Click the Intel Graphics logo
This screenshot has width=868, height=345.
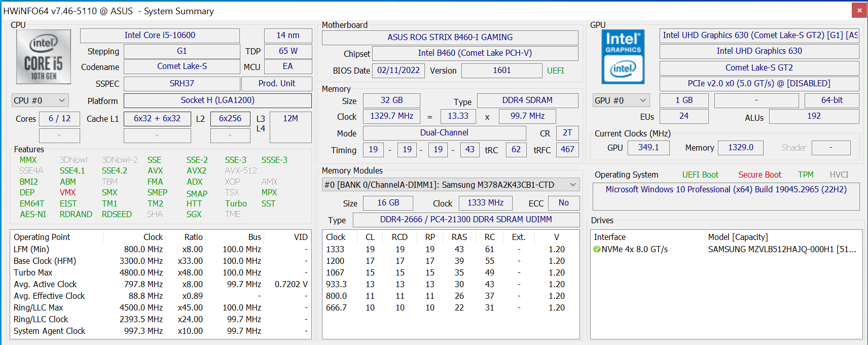pyautogui.click(x=623, y=56)
